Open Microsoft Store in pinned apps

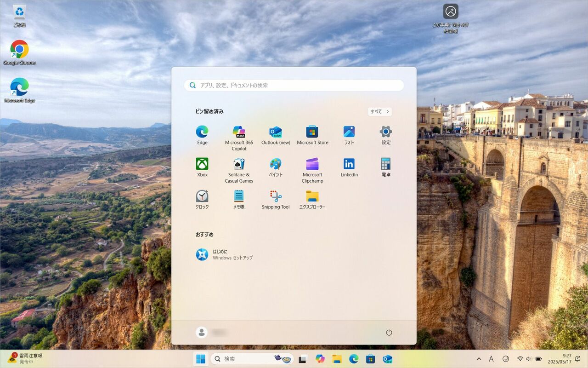312,135
